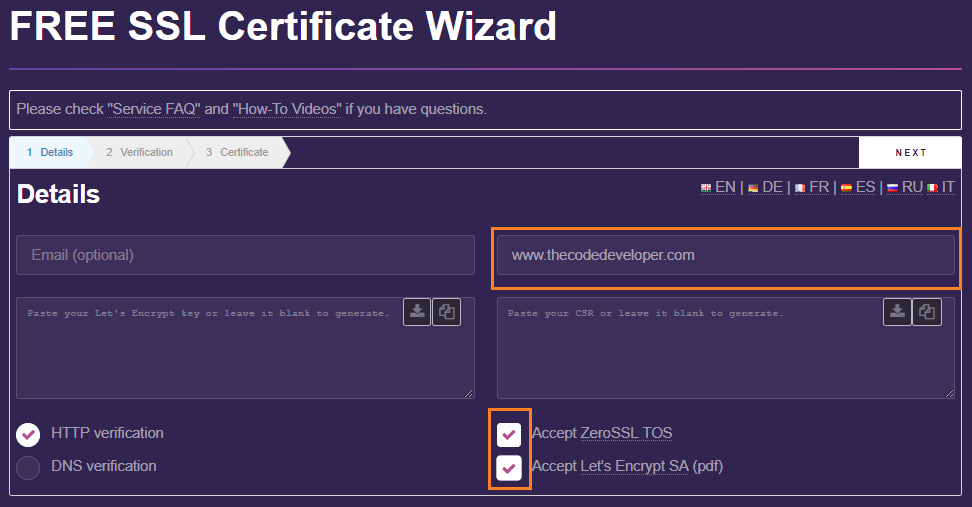972x507 pixels.
Task: Open the Certificate step tab
Action: coord(237,152)
